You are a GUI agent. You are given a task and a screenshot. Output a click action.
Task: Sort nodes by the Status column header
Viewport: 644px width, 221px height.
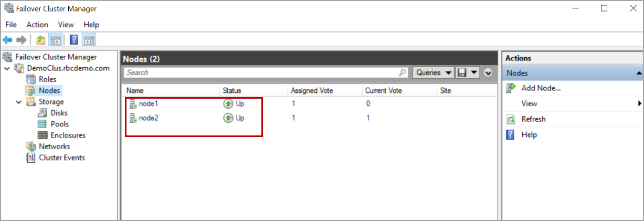[232, 91]
